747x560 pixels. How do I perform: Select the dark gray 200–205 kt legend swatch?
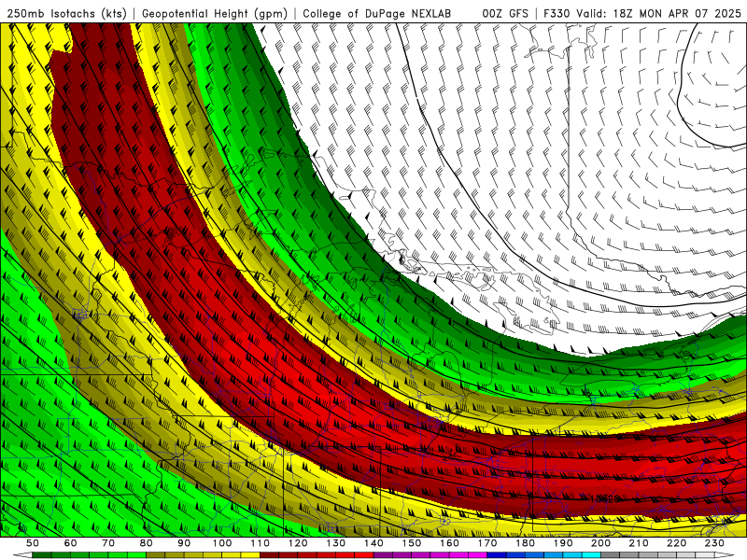(611, 555)
